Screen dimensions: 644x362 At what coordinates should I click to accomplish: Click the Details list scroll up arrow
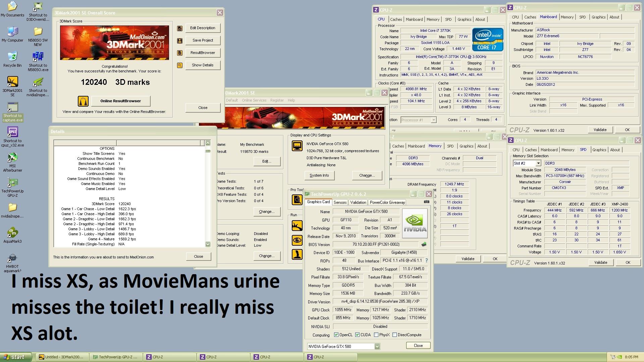208,143
